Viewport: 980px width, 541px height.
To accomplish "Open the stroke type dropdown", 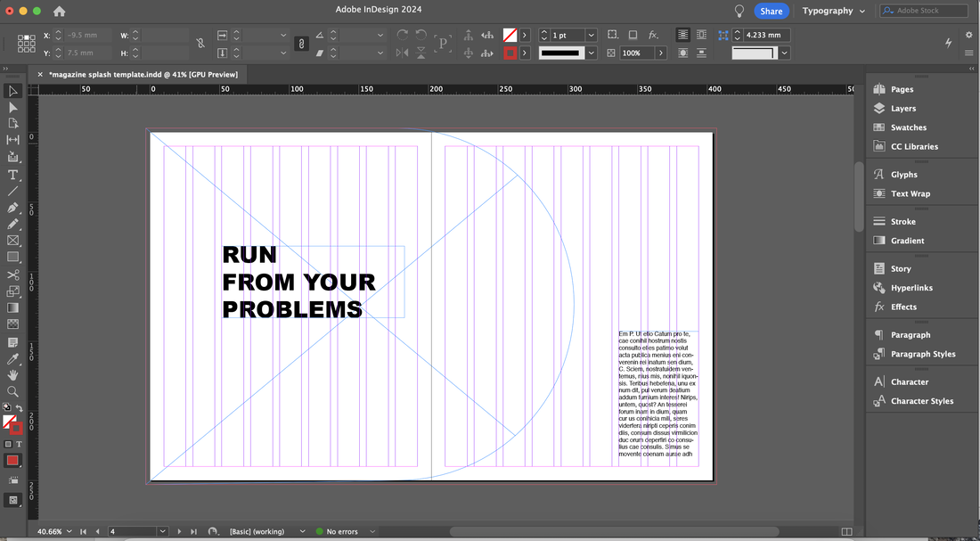I will click(592, 53).
